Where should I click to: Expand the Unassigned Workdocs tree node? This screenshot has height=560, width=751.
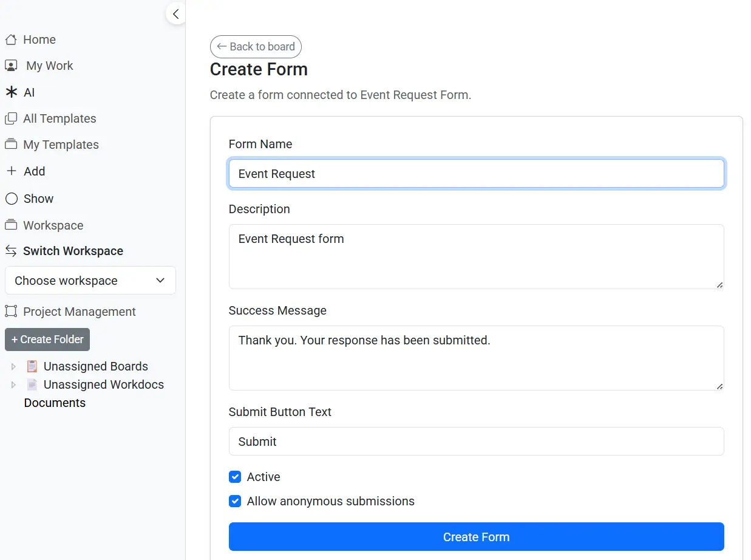[x=13, y=385]
